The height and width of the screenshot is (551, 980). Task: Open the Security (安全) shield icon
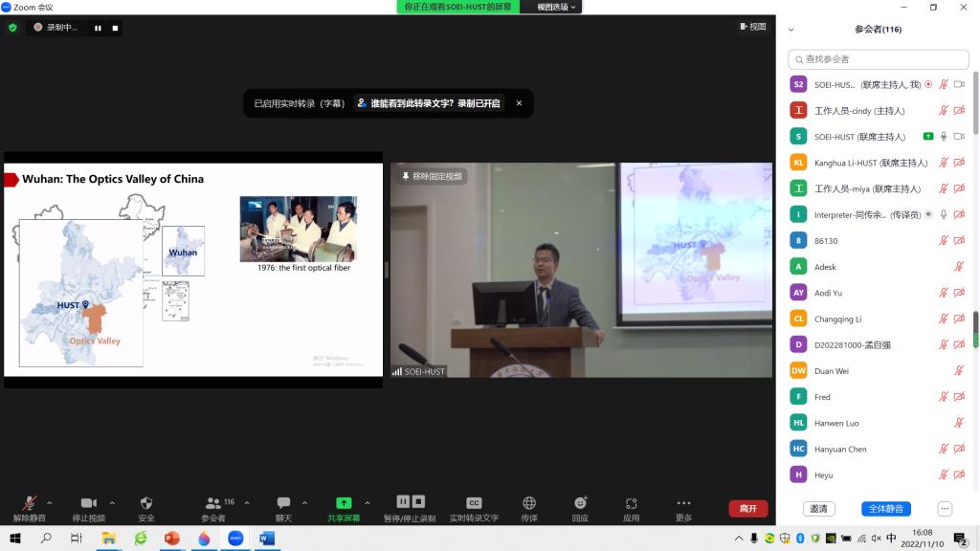[x=146, y=503]
